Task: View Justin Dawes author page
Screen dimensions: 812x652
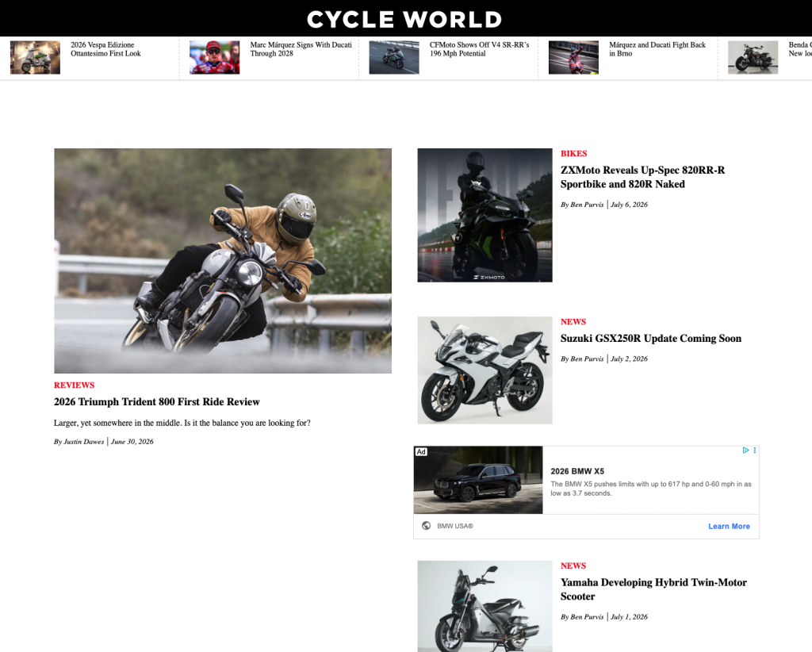Action: pyautogui.click(x=84, y=442)
